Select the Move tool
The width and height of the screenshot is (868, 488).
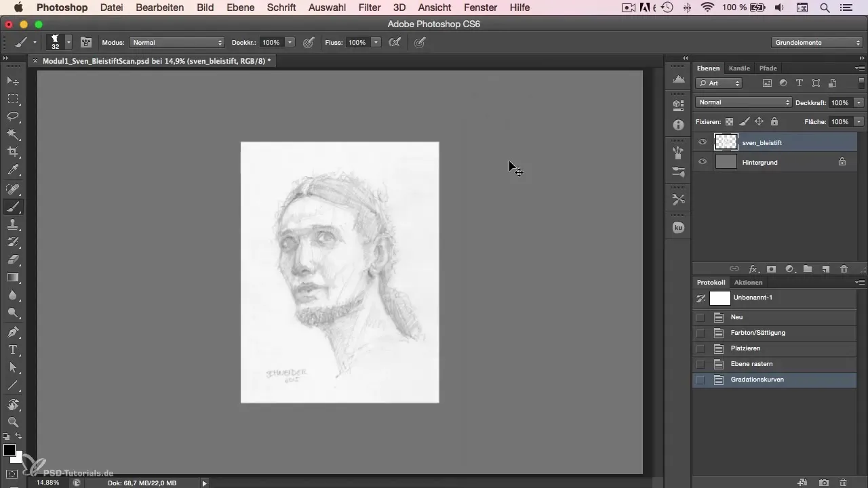pyautogui.click(x=13, y=81)
